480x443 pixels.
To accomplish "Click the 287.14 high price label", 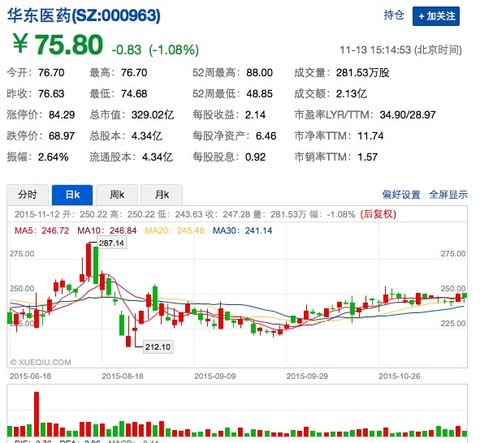I will click(x=112, y=243).
